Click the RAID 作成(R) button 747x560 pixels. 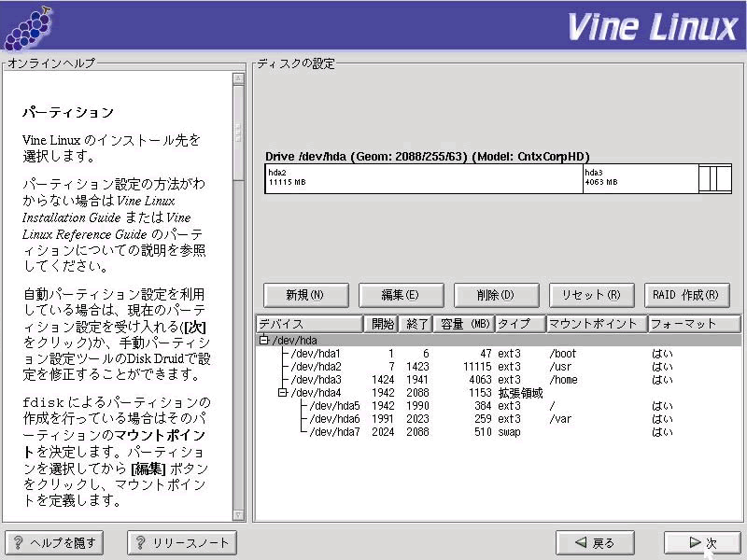point(687,295)
